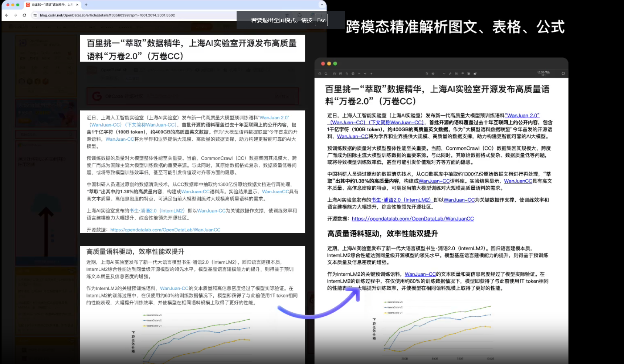Reload the CSDN blog page
The image size is (624, 364).
[x=24, y=15]
